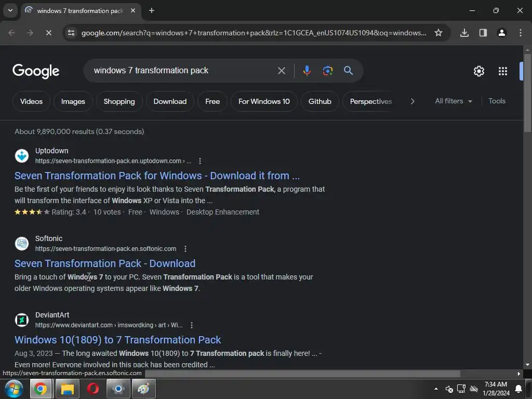Open network status tray icon
The height and width of the screenshot is (399, 532).
[x=461, y=389]
